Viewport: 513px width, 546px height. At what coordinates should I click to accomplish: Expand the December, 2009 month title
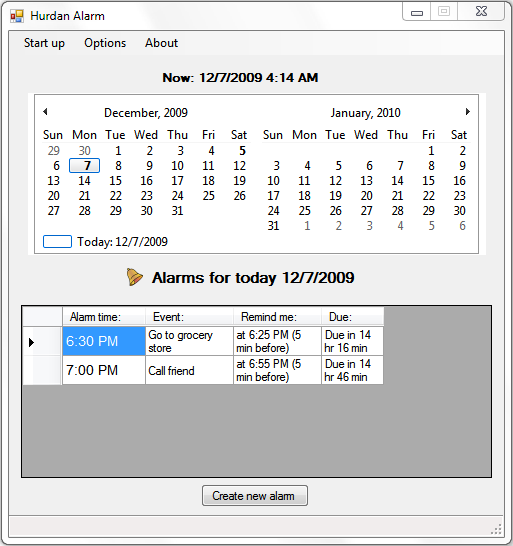point(146,113)
